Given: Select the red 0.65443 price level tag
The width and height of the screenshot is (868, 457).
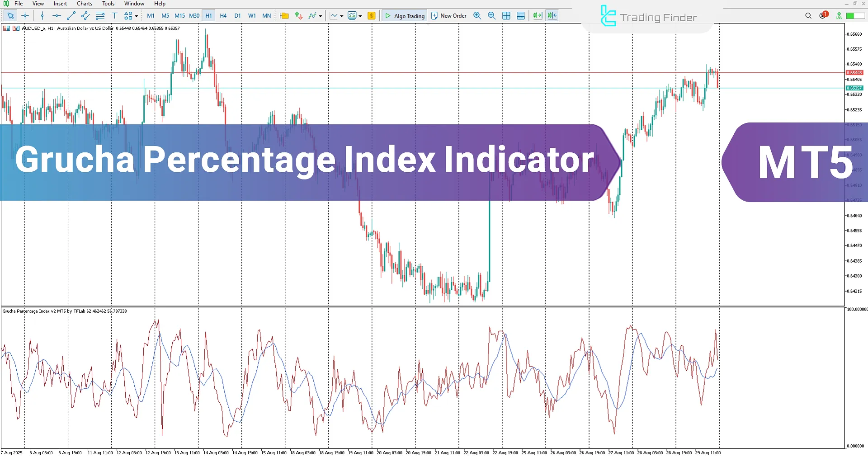Looking at the screenshot, I should pyautogui.click(x=854, y=73).
